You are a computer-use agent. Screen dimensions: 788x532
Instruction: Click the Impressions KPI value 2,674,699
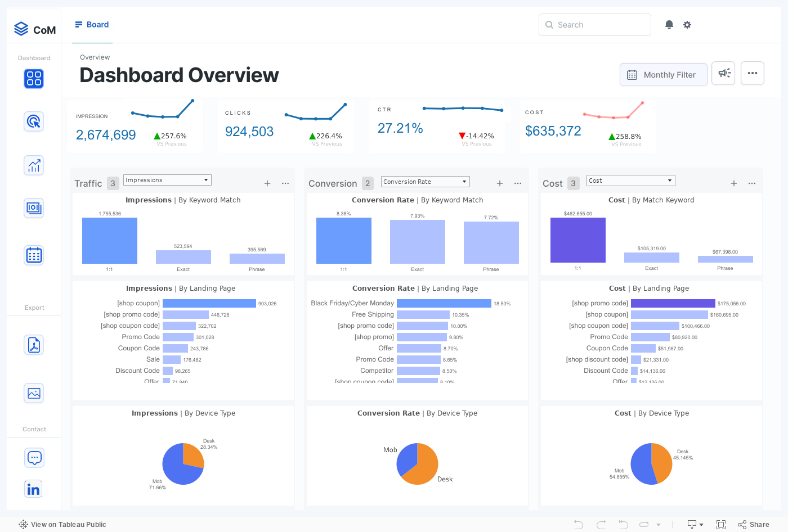(x=106, y=135)
